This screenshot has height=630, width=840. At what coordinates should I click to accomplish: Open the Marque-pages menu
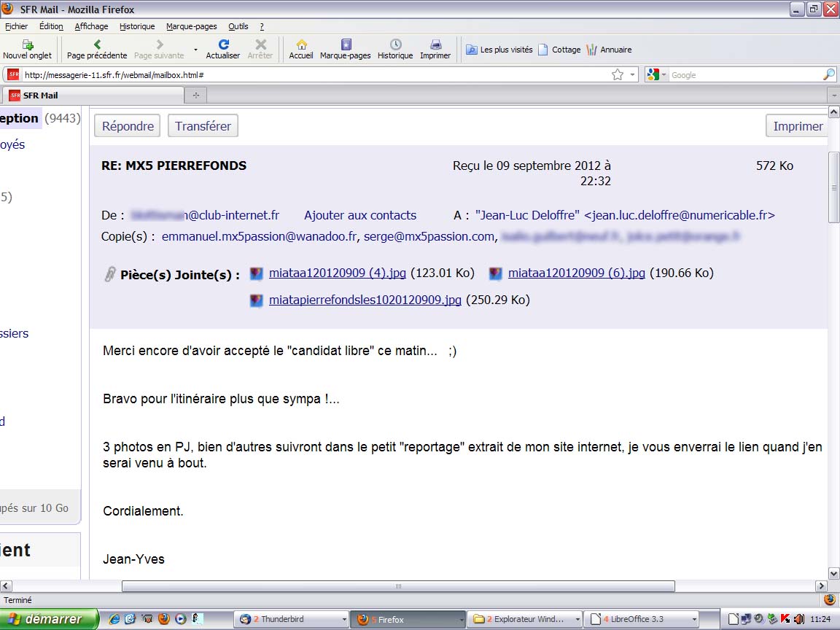click(191, 26)
